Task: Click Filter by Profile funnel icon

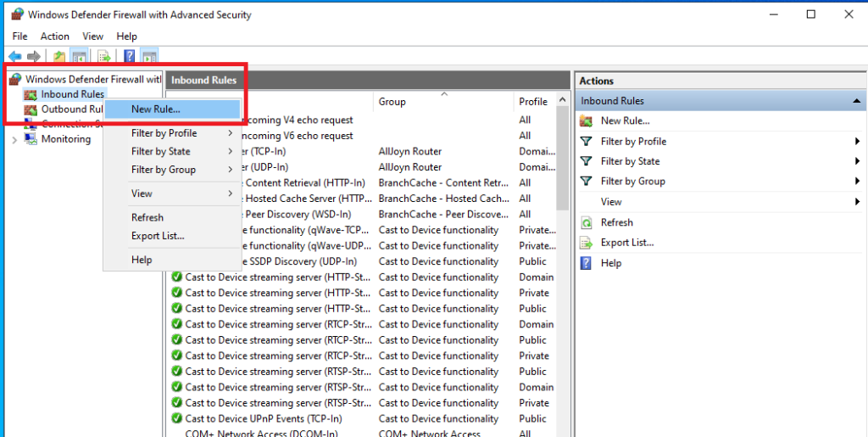Action: [x=586, y=141]
